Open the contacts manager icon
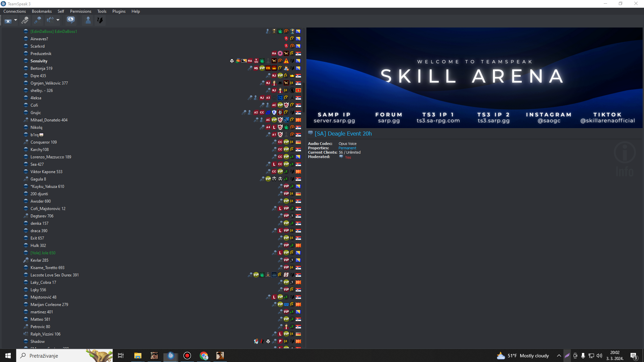The height and width of the screenshot is (362, 644). click(x=88, y=20)
